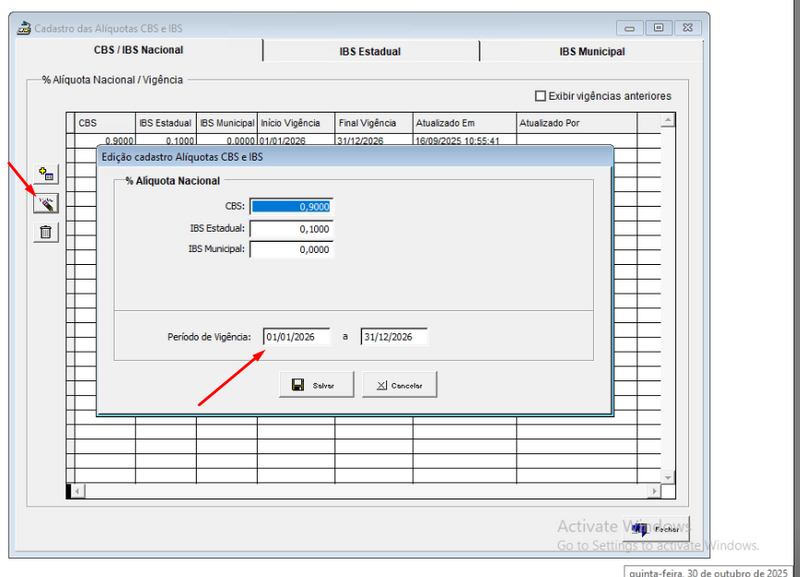
Task: Click the IBS Municipal input field
Action: click(x=291, y=249)
